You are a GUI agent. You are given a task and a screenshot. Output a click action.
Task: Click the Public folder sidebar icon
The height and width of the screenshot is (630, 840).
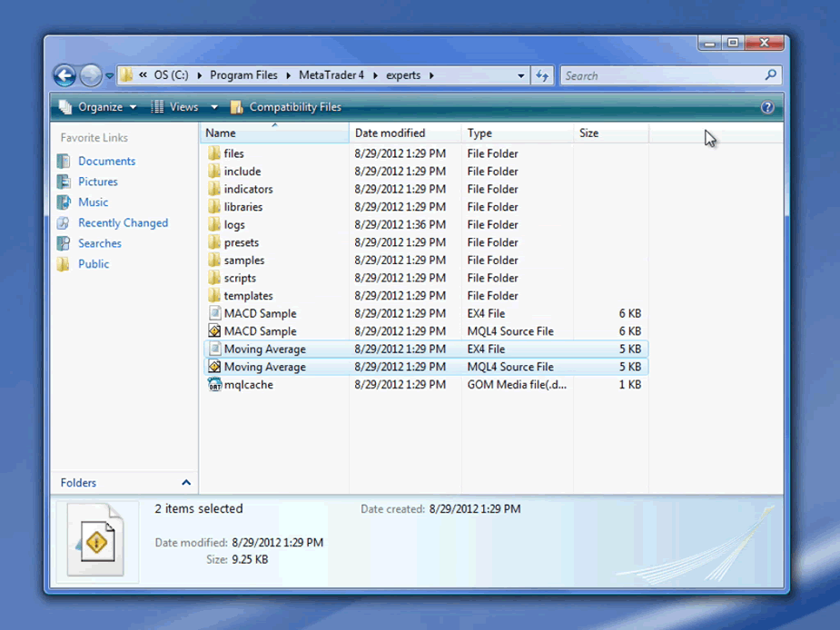pyautogui.click(x=64, y=263)
